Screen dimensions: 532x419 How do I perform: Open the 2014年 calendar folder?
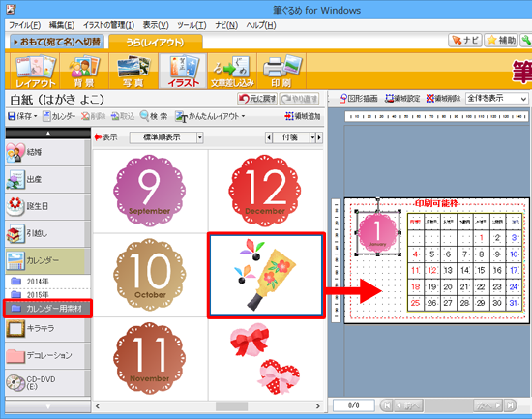click(47, 282)
